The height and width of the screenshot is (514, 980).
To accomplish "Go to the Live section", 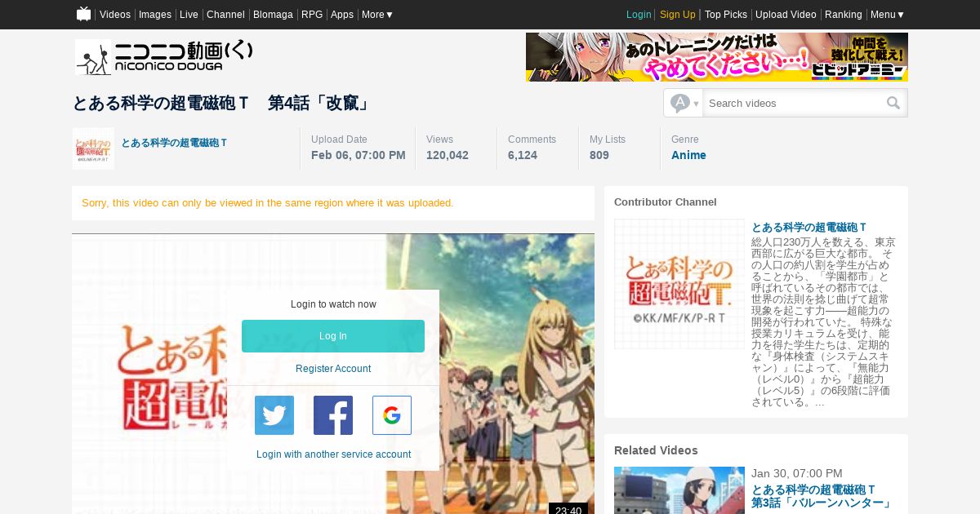I will pos(189,15).
